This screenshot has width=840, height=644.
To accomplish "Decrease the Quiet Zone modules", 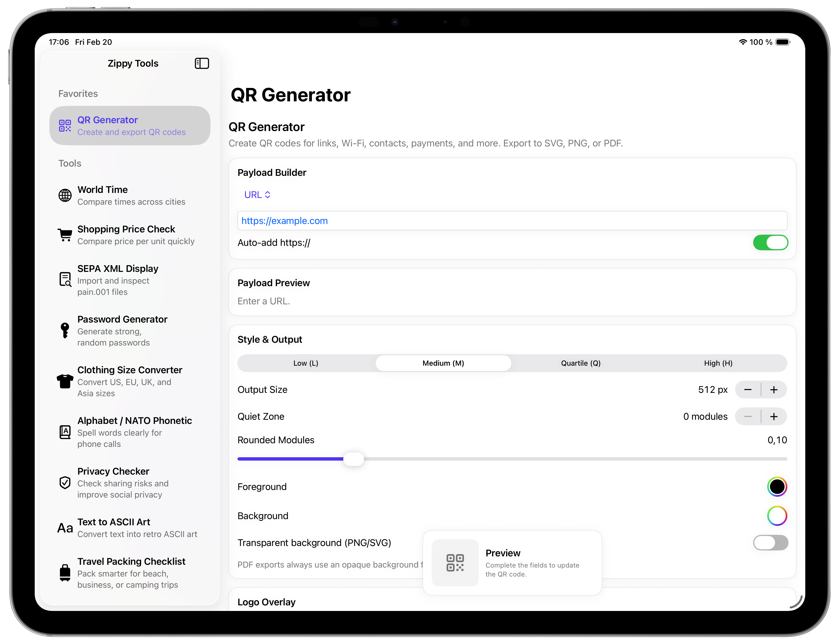I will pyautogui.click(x=748, y=416).
